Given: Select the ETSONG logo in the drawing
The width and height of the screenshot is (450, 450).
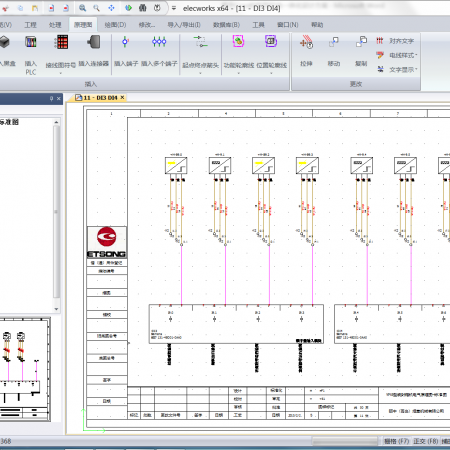Looking at the screenshot, I should click(x=107, y=242).
